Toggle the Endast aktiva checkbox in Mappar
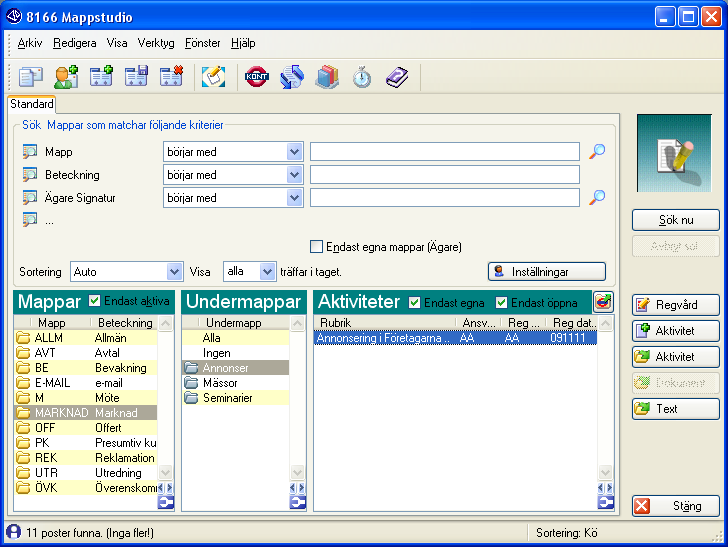The height and width of the screenshot is (547, 728). 94,301
